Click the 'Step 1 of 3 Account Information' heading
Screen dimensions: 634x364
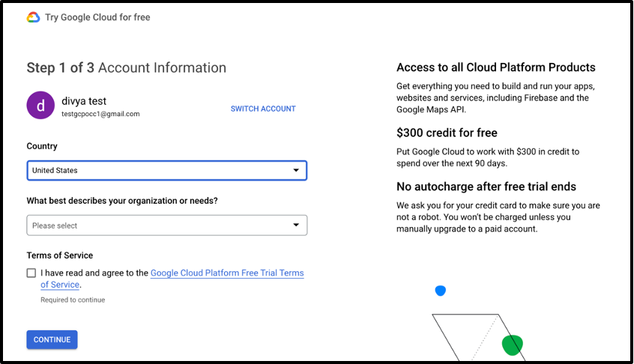pyautogui.click(x=126, y=67)
